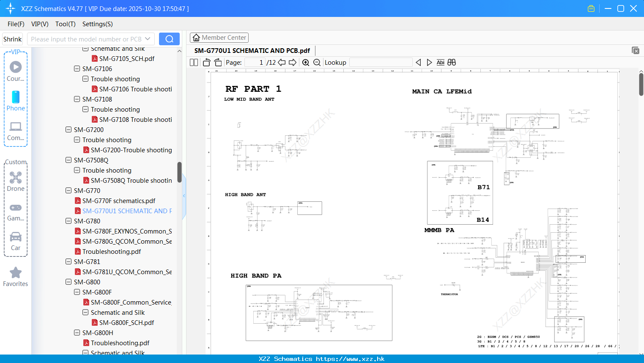The image size is (644, 363).
Task: Click the tree panel scrollbar thumb
Action: [x=179, y=172]
